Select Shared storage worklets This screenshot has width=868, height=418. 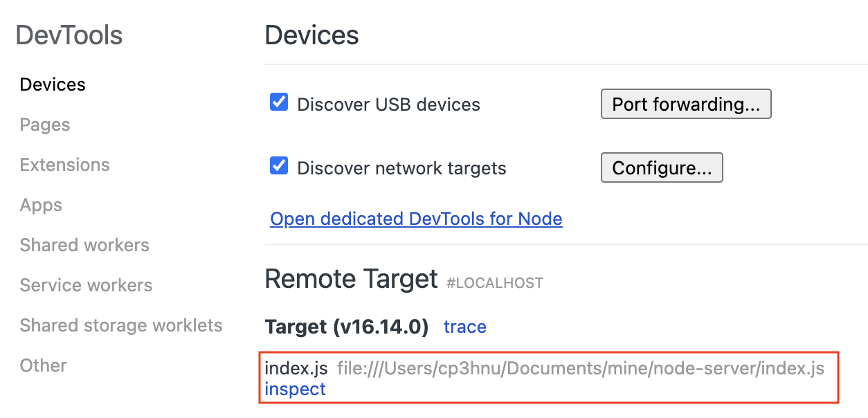click(121, 325)
